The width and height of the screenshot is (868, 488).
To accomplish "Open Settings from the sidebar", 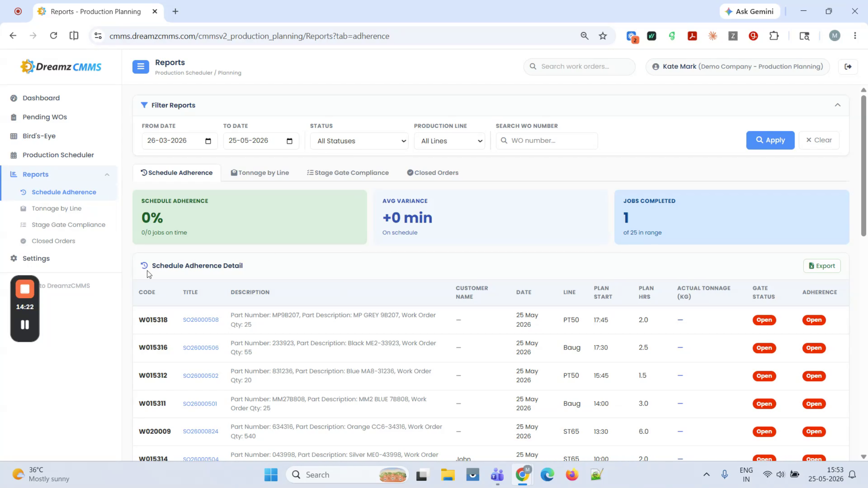I will 36,258.
